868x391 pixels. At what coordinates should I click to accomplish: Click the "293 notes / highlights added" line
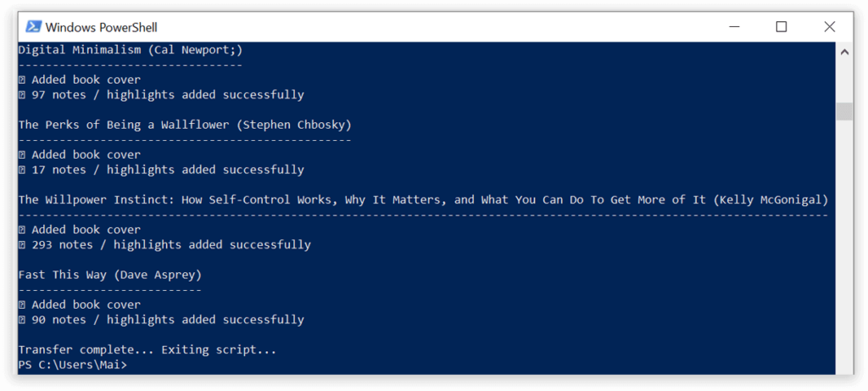[x=170, y=245]
